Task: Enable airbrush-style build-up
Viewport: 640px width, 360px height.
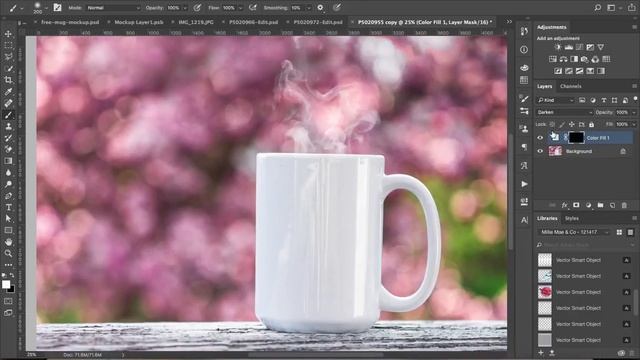Action: click(253, 8)
